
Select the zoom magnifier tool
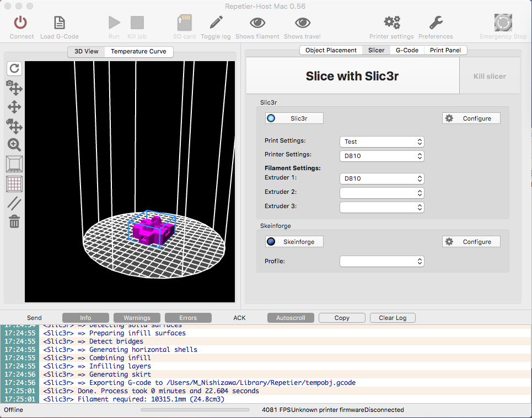[x=14, y=145]
